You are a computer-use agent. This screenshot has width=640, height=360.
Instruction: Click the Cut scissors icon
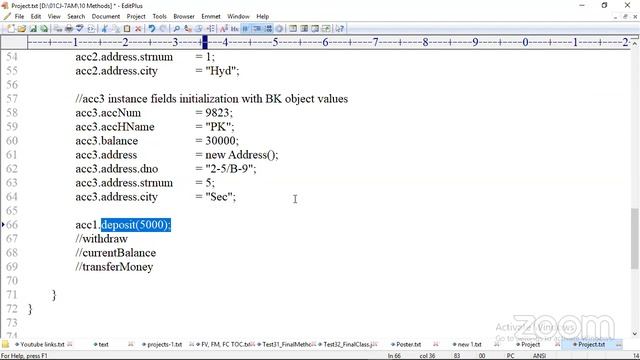(104, 29)
